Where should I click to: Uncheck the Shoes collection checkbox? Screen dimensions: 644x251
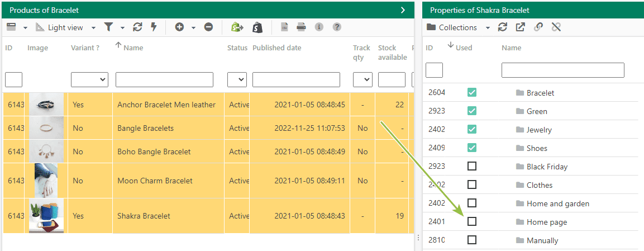click(x=472, y=148)
